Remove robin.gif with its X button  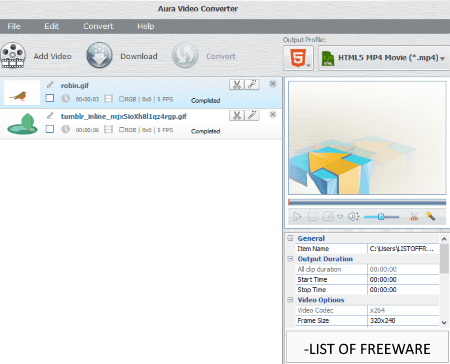point(273,84)
